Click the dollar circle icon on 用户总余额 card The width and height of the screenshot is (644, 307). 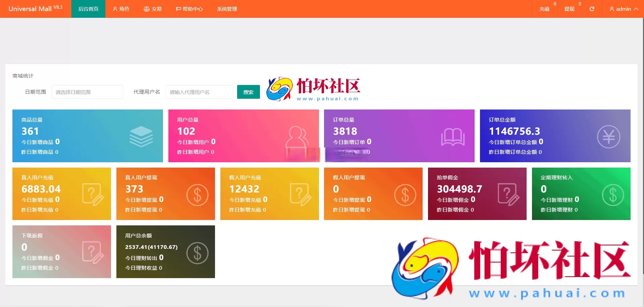[x=197, y=253]
